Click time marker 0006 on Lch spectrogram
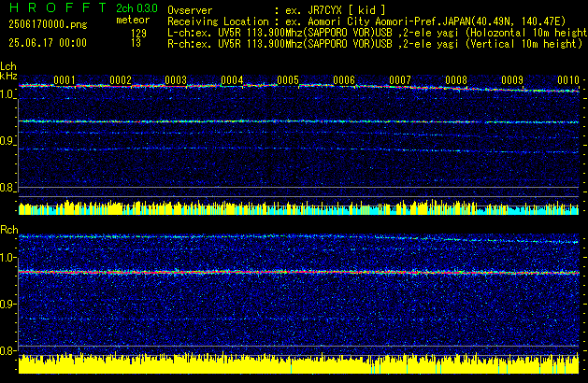Viewport: 588px width, 383px height. click(344, 79)
